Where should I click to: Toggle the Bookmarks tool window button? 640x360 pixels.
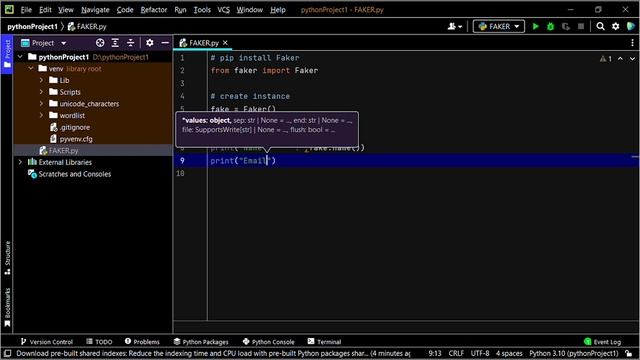(7, 307)
